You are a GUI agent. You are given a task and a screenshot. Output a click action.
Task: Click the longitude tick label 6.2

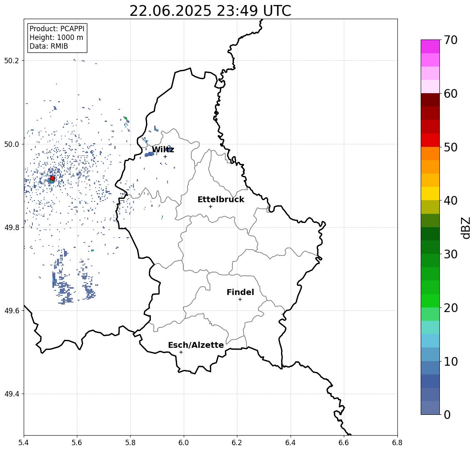(x=237, y=443)
